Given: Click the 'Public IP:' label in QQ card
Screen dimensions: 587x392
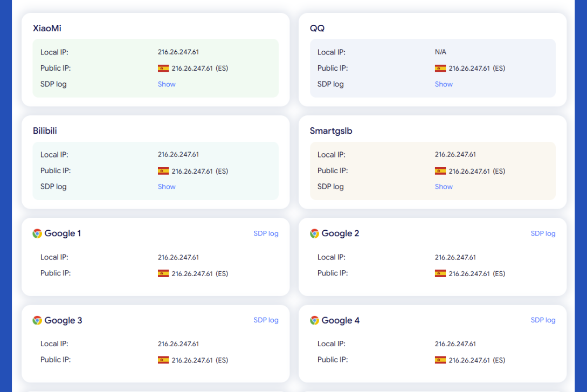Looking at the screenshot, I should (333, 68).
